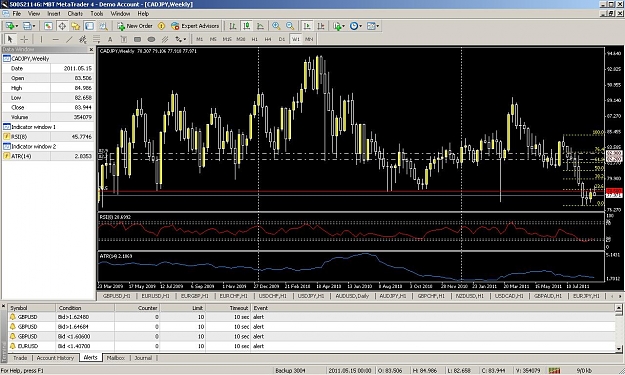This screenshot has width=625, height=375.
Task: Switch to candlestick chart display
Action: 247,26
